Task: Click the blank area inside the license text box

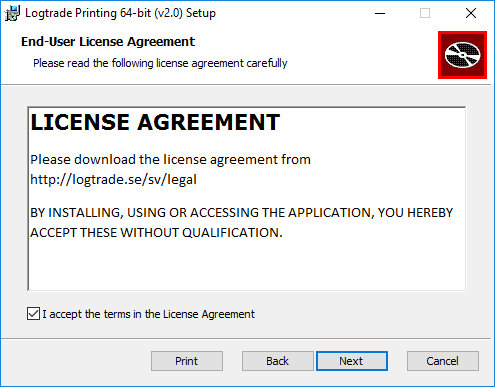Action: click(247, 265)
